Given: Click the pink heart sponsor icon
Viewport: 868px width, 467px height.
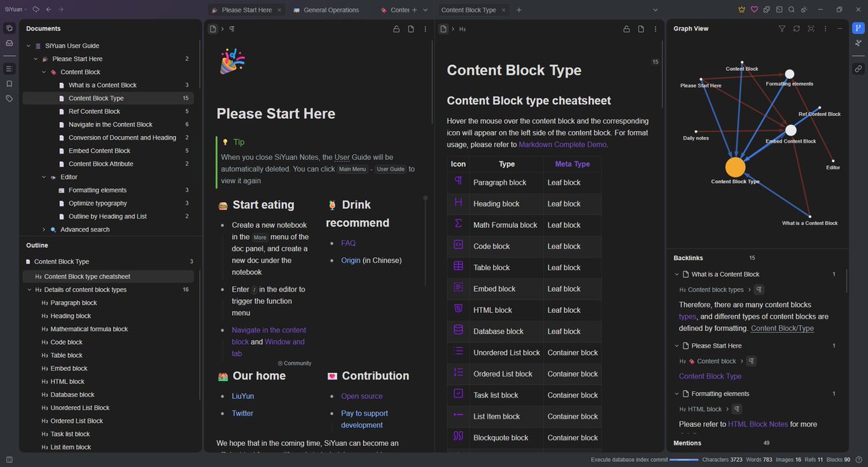Looking at the screenshot, I should tap(754, 10).
